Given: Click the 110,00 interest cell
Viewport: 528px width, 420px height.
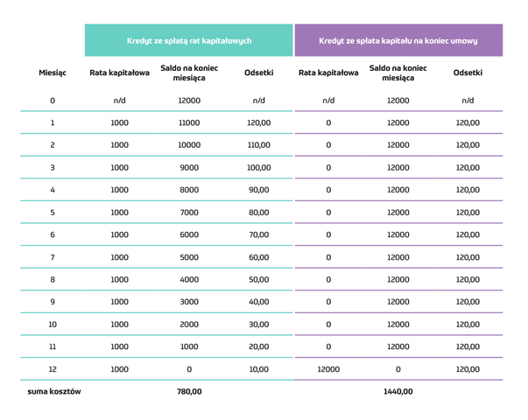Looking at the screenshot, I should (258, 145).
